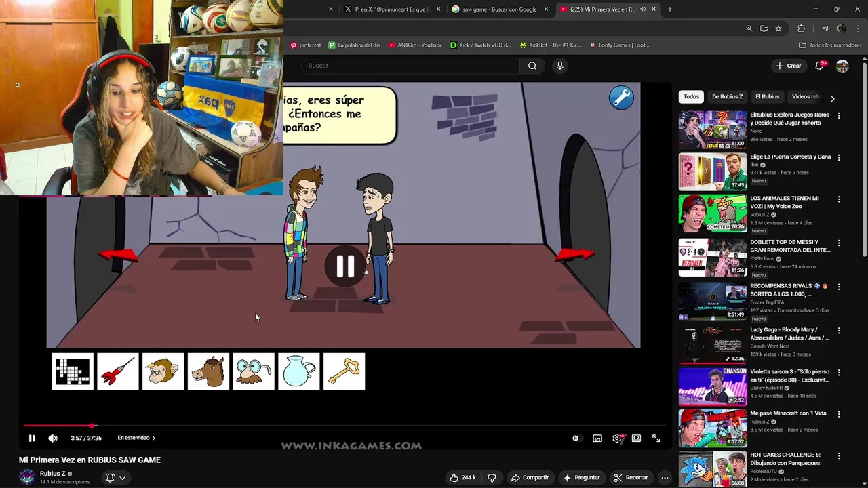Image resolution: width=868 pixels, height=488 pixels.
Task: Click the search magnifier button
Action: 532,66
